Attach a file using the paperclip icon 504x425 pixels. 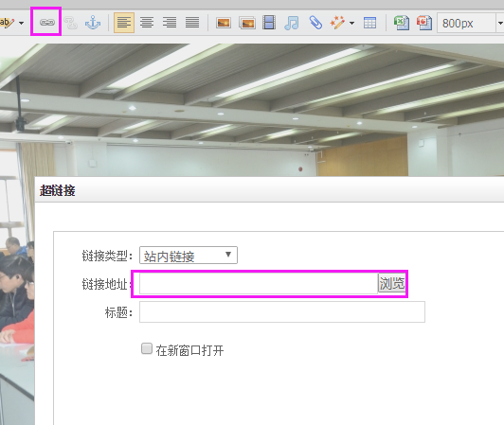[315, 23]
